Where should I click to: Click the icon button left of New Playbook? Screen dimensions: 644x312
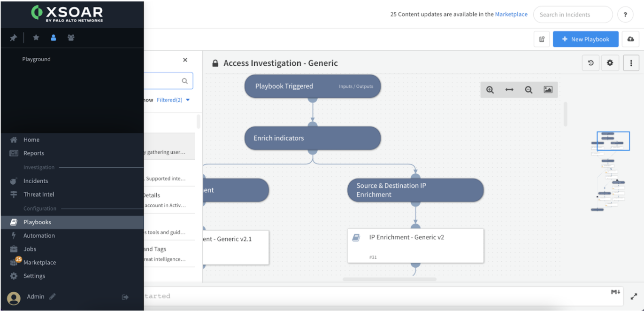542,39
